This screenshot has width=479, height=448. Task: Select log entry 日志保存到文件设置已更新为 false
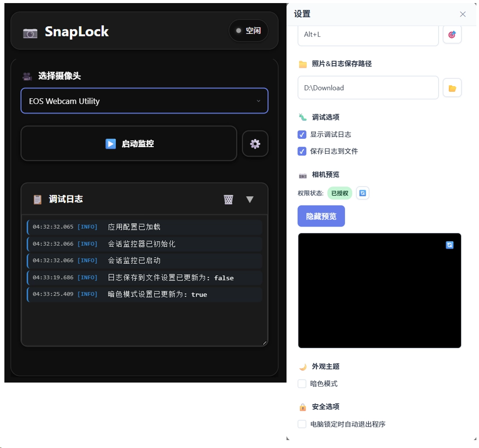[145, 277]
